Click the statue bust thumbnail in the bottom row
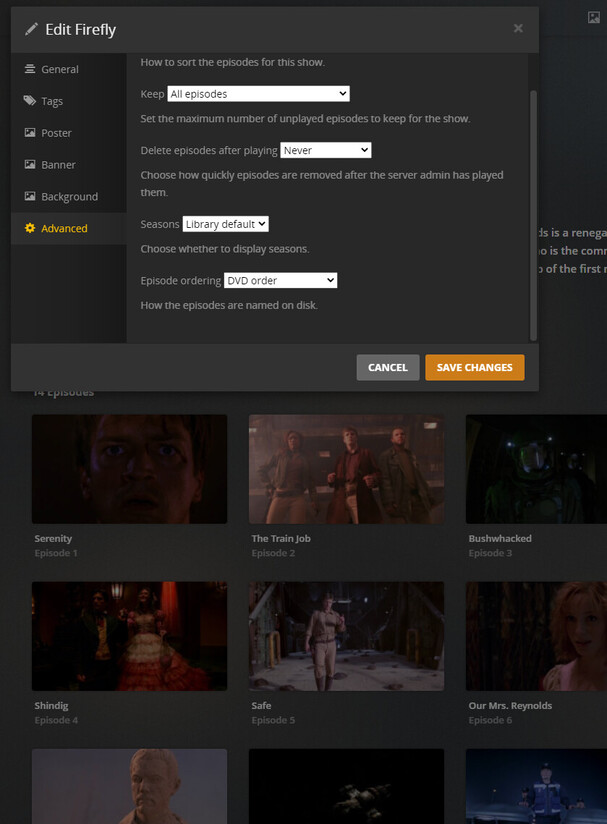The height and width of the screenshot is (824, 607). click(129, 786)
